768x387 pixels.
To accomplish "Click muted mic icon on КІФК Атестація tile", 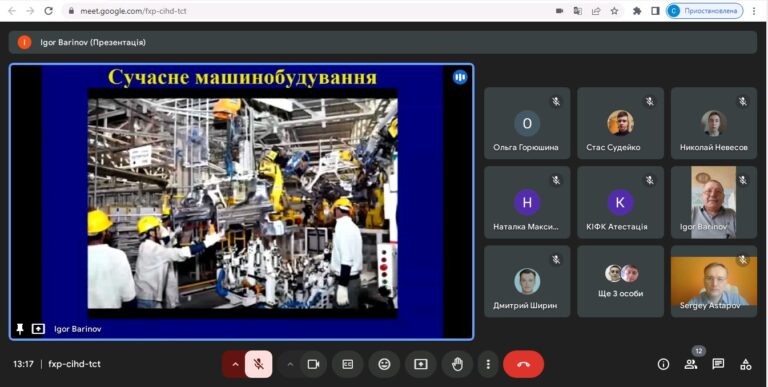I will click(x=649, y=180).
